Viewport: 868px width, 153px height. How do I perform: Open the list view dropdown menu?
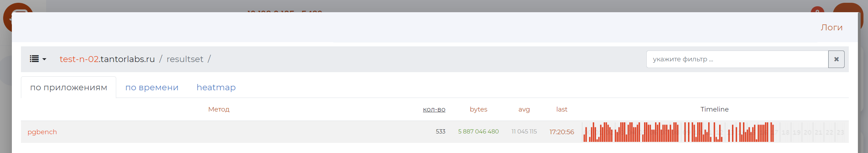tap(38, 59)
